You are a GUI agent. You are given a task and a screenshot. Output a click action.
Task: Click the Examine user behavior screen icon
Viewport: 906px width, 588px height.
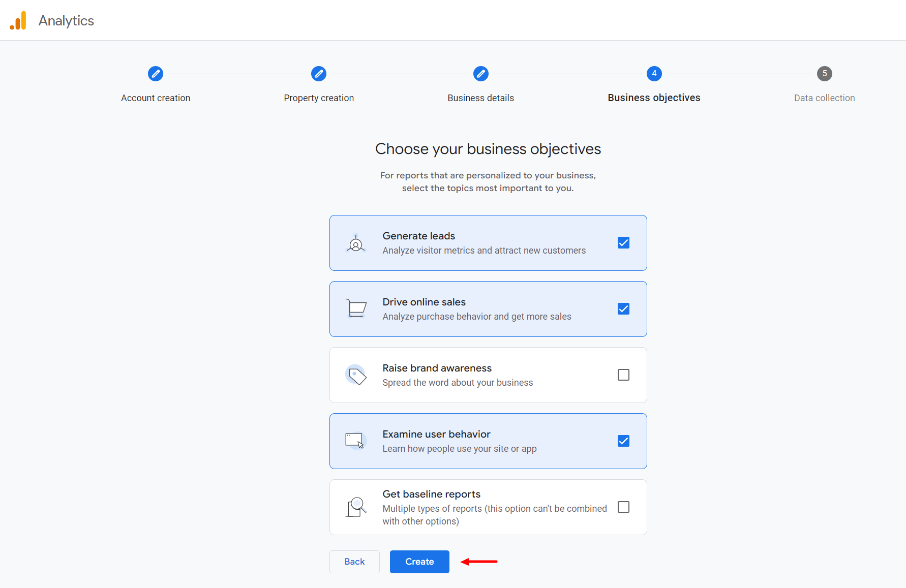click(x=356, y=441)
